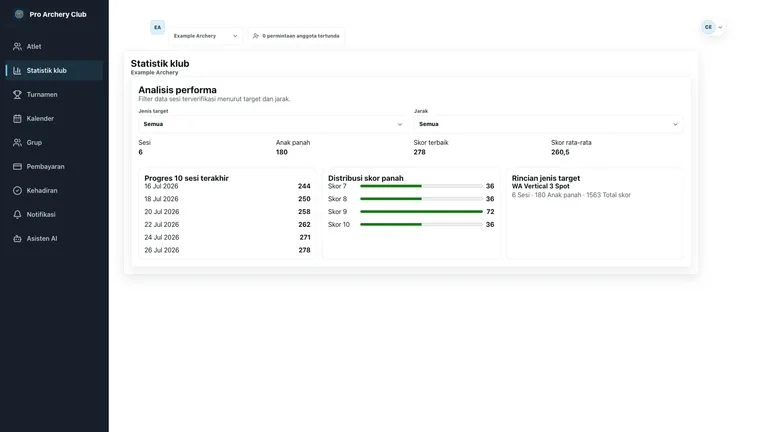This screenshot has height=432, width=768.
Task: Click the Kalender calendar icon
Action: (17, 119)
